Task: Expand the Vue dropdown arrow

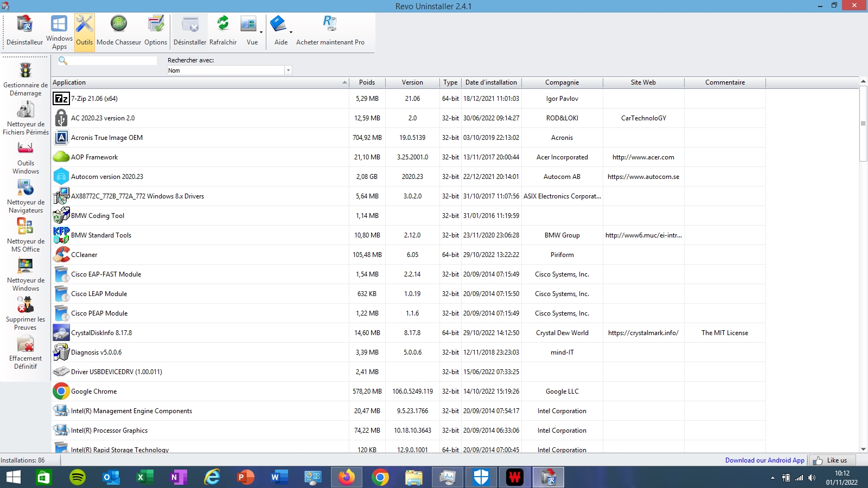Action: click(x=261, y=32)
